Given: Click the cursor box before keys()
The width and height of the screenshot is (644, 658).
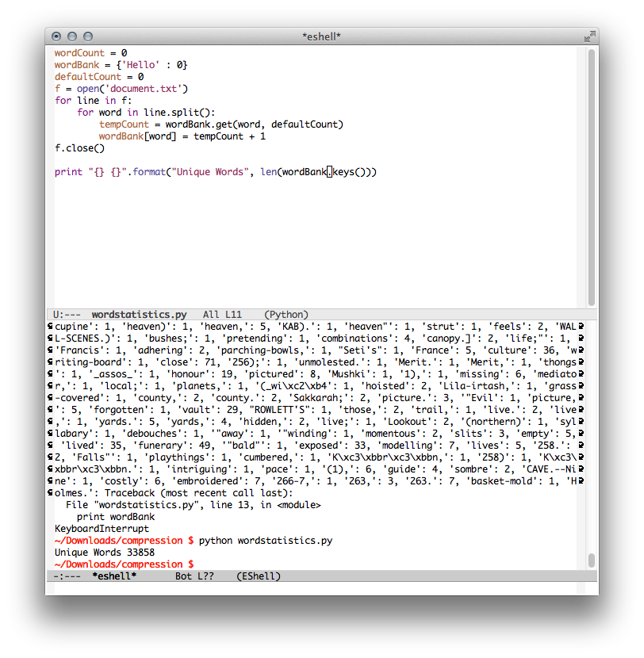Looking at the screenshot, I should 330,171.
